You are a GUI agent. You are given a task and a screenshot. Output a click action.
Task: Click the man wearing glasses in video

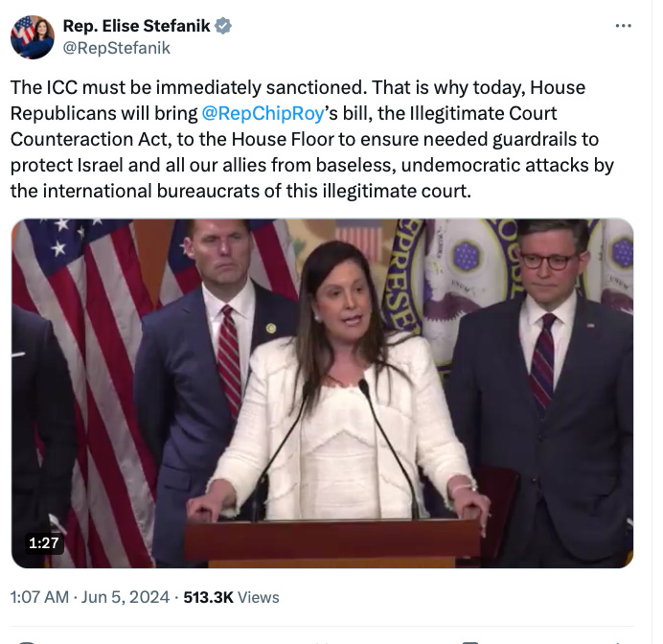(x=545, y=389)
